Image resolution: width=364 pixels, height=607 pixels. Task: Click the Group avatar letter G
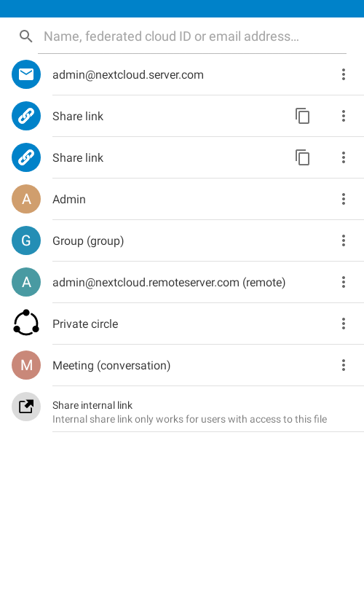click(26, 240)
